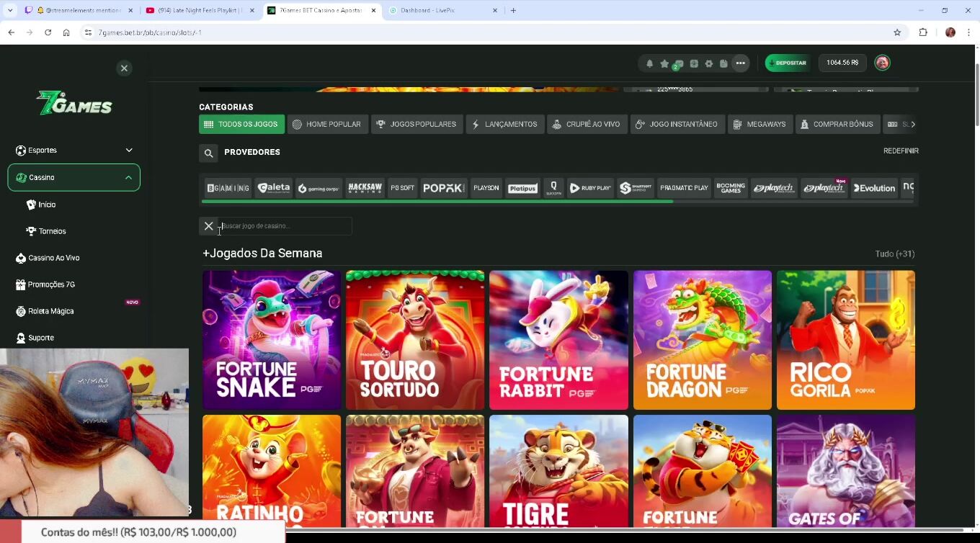
Task: Open settings gear icon in header
Action: [x=709, y=63]
